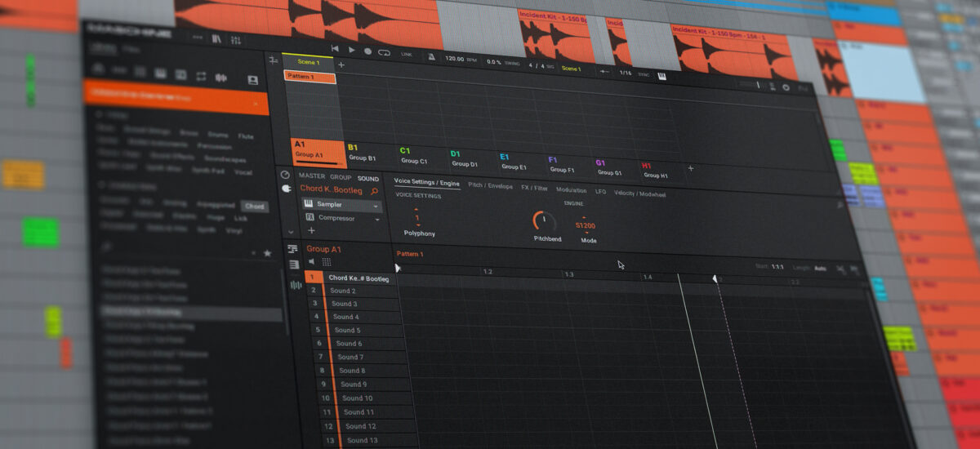The width and height of the screenshot is (980, 449).
Task: Click the channel properties dial icon
Action: (x=285, y=174)
